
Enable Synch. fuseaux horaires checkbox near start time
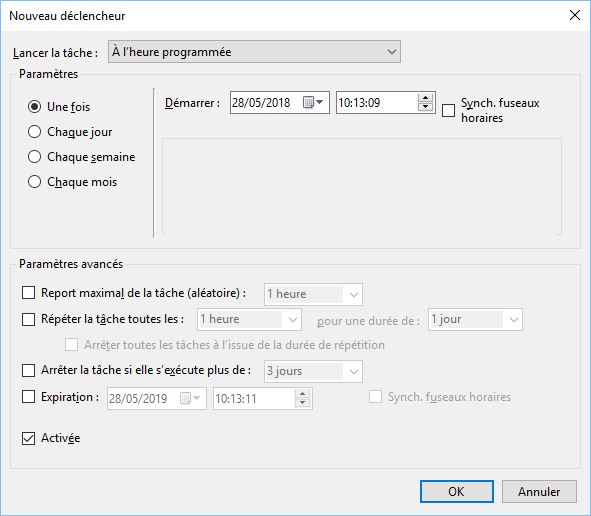448,110
